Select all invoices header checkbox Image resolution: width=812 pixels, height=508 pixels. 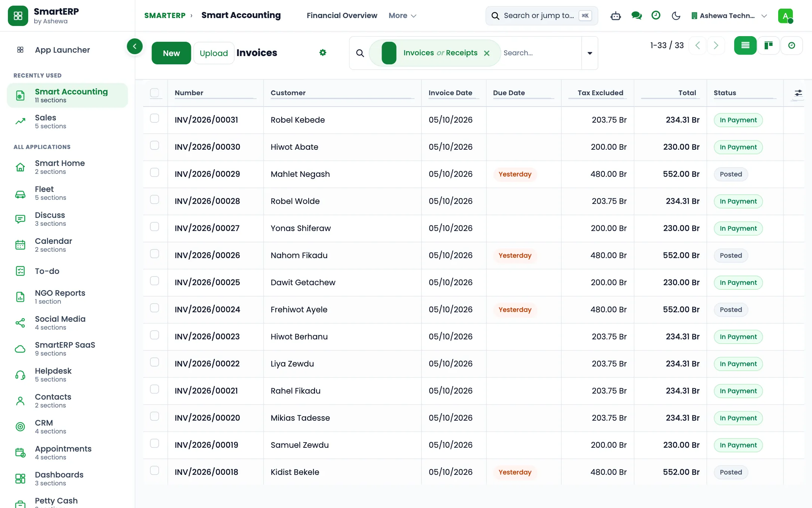(x=155, y=93)
